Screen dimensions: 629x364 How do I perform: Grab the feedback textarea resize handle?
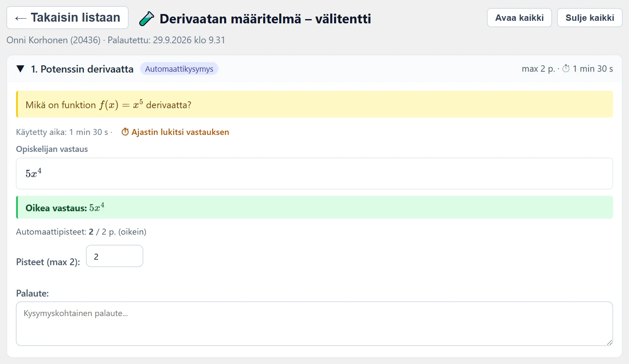(609, 342)
